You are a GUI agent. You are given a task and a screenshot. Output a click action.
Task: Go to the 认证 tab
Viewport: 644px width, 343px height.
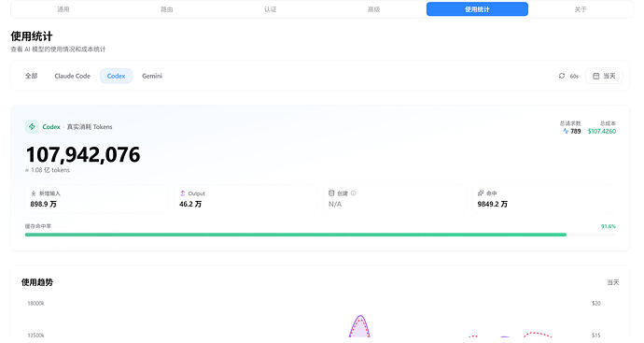click(x=271, y=9)
